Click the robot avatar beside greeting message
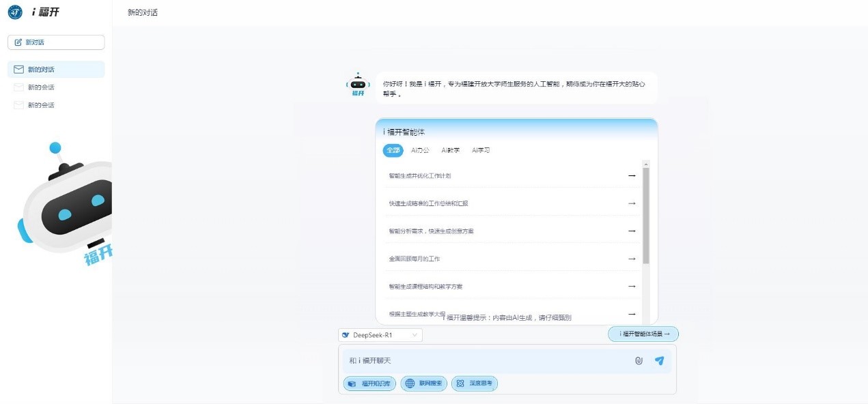The image size is (868, 404). 358,85
